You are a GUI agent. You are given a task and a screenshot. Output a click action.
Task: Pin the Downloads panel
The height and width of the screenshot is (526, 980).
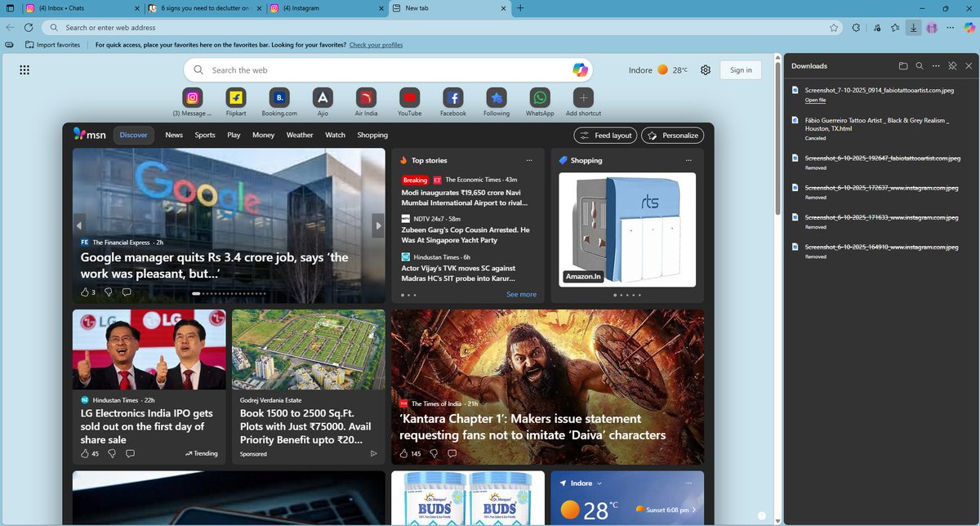coord(952,66)
